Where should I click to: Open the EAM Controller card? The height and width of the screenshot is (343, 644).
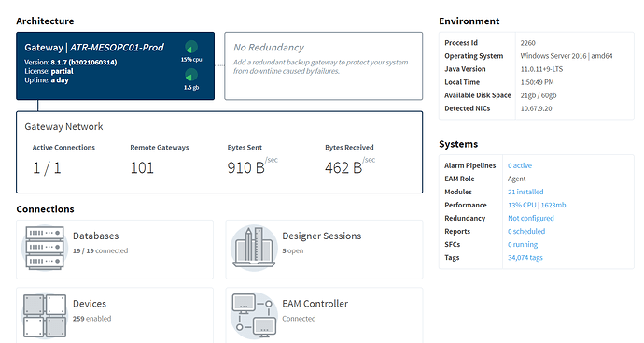324,316
